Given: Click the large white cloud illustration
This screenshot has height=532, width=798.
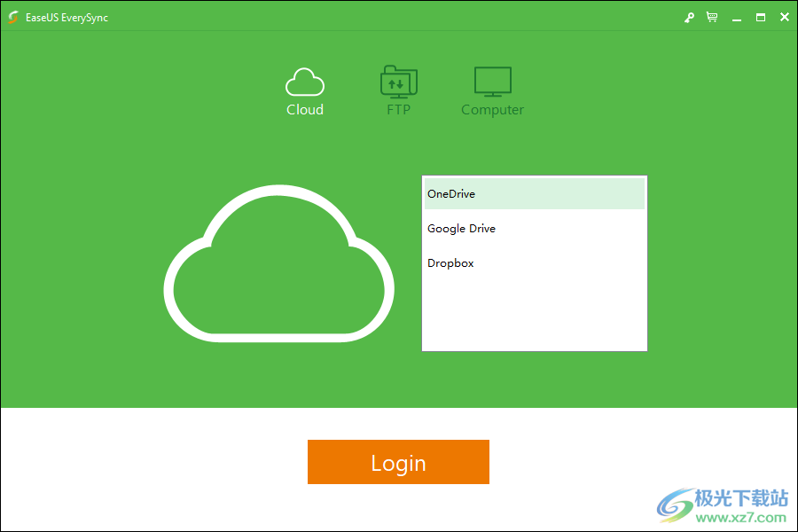Looking at the screenshot, I should click(278, 264).
